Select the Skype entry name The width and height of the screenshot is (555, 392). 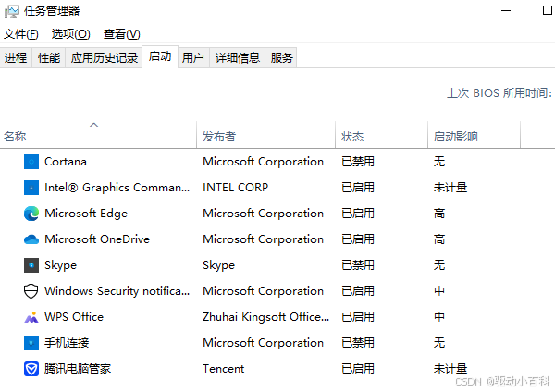point(60,265)
